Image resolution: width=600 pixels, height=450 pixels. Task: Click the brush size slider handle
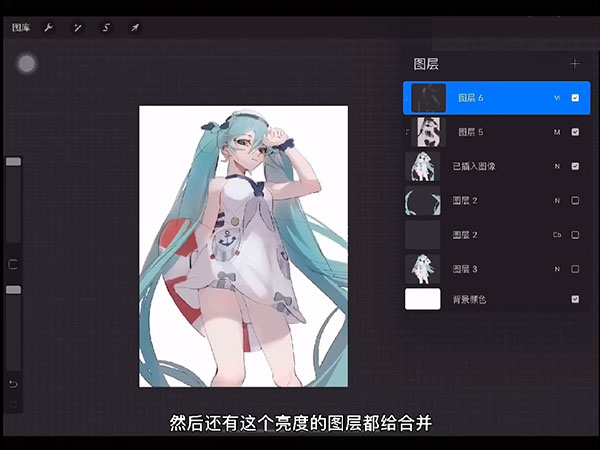(x=13, y=162)
